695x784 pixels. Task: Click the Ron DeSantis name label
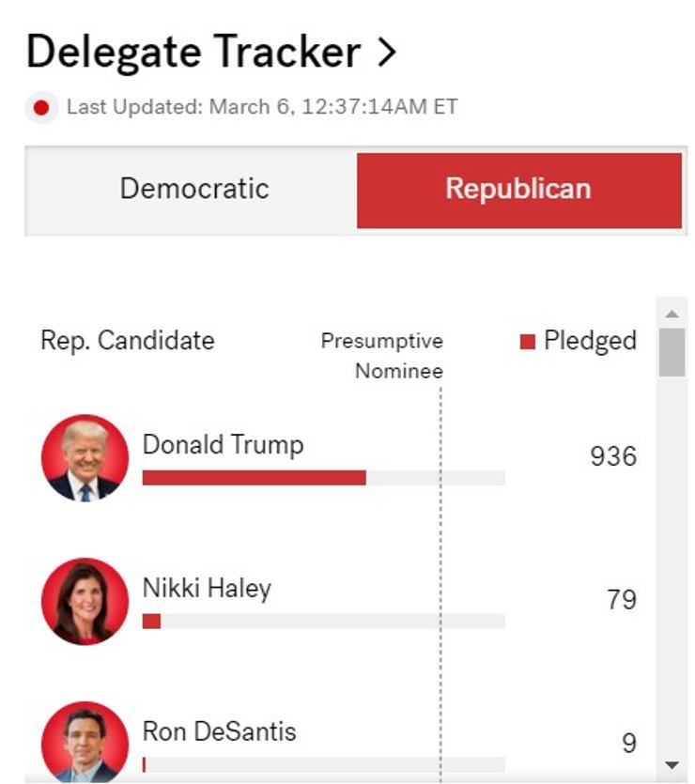tap(219, 731)
